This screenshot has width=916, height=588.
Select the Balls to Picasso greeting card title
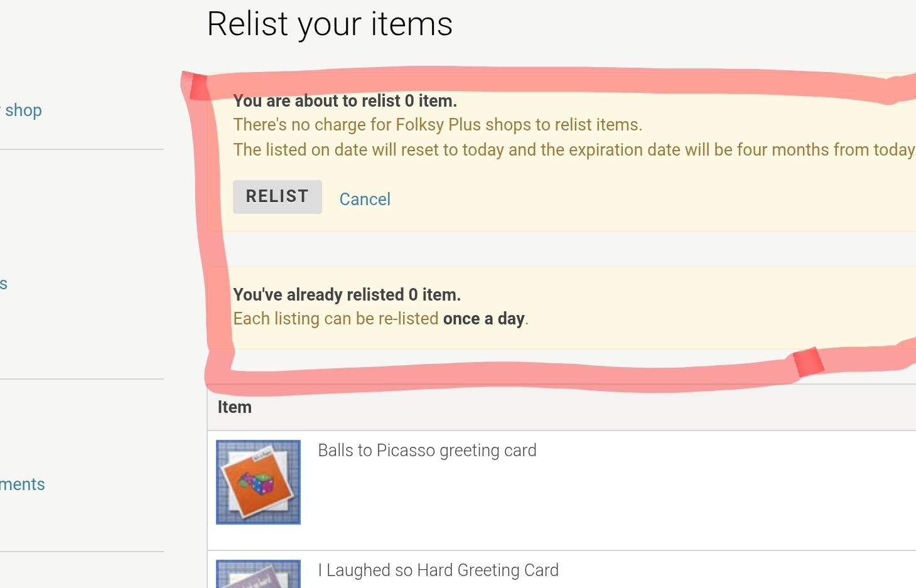point(427,451)
